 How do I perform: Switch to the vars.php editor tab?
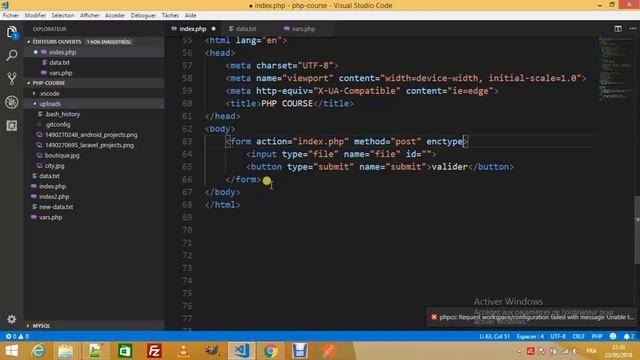point(303,29)
